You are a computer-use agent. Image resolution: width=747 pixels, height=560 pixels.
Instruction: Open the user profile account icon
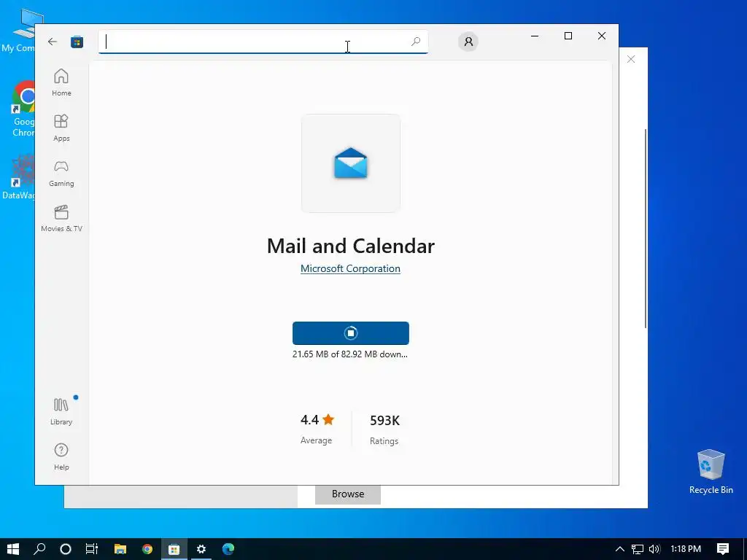click(468, 42)
